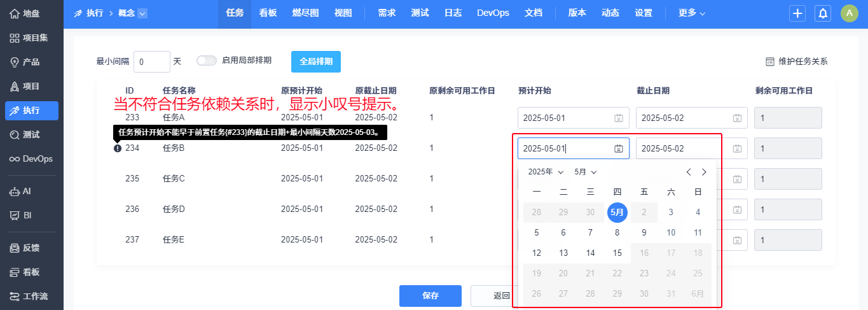Open the 5月 month dropdown
This screenshot has width=868, height=310.
click(x=586, y=172)
